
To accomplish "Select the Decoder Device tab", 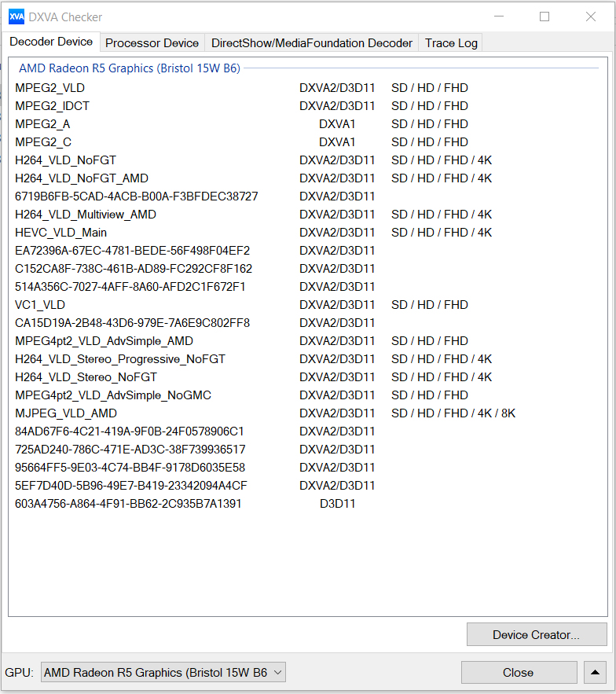I will coord(51,42).
